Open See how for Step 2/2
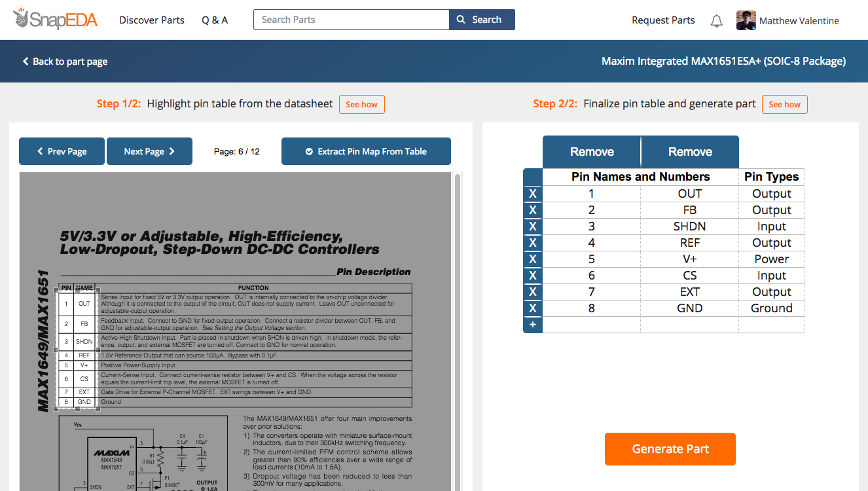The width and height of the screenshot is (868, 491). 784,104
